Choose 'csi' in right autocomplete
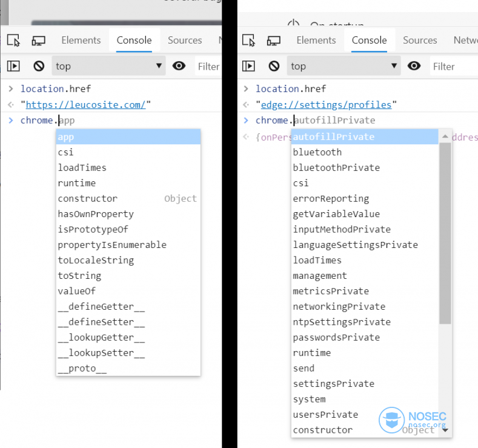The height and width of the screenshot is (448, 478). tap(365, 183)
